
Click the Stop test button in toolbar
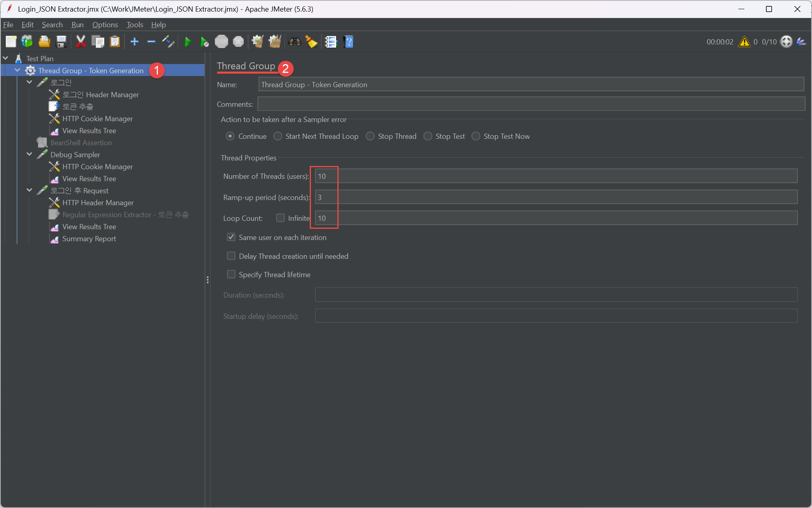221,42
